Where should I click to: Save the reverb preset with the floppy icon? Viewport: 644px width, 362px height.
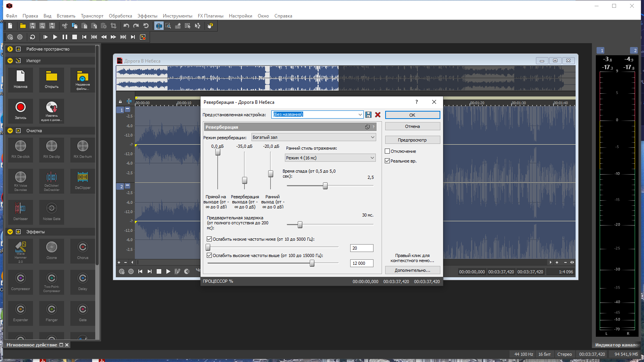coord(368,115)
